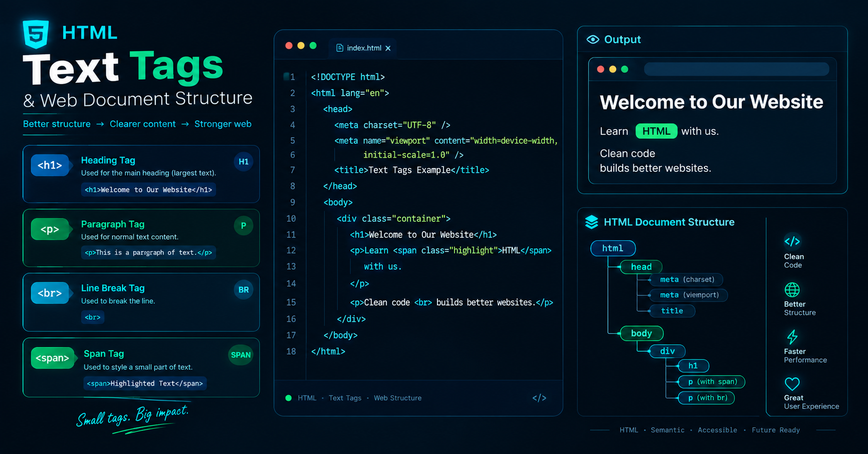The image size is (868, 454).
Task: Click the eye icon beside Output
Action: point(593,40)
